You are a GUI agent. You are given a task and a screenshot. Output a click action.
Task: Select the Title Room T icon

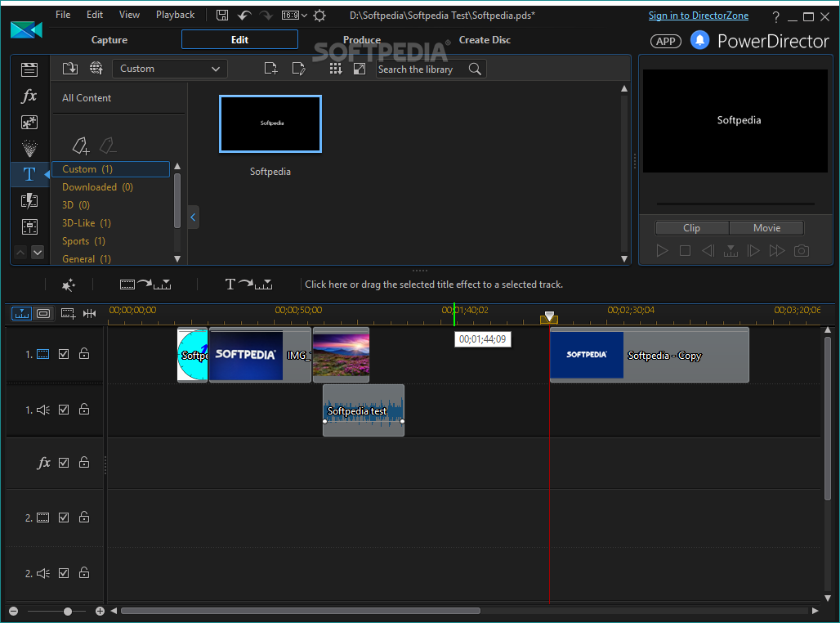[29, 174]
